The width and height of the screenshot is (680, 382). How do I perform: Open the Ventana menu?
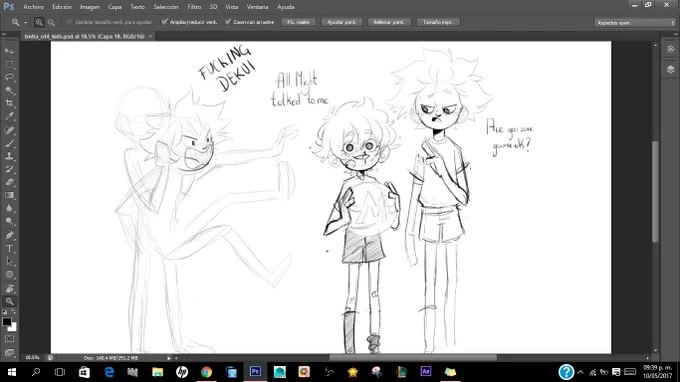[257, 7]
